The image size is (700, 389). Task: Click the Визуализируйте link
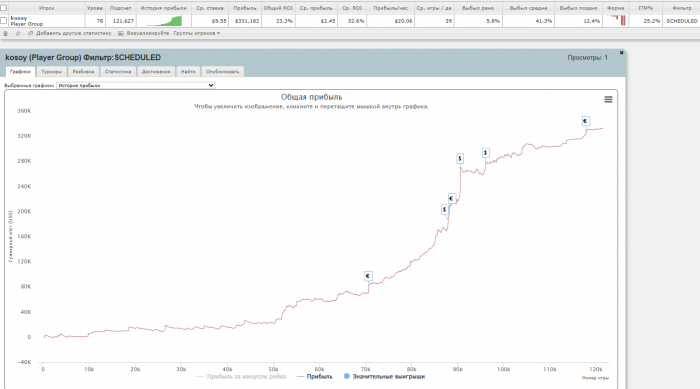pyautogui.click(x=148, y=33)
